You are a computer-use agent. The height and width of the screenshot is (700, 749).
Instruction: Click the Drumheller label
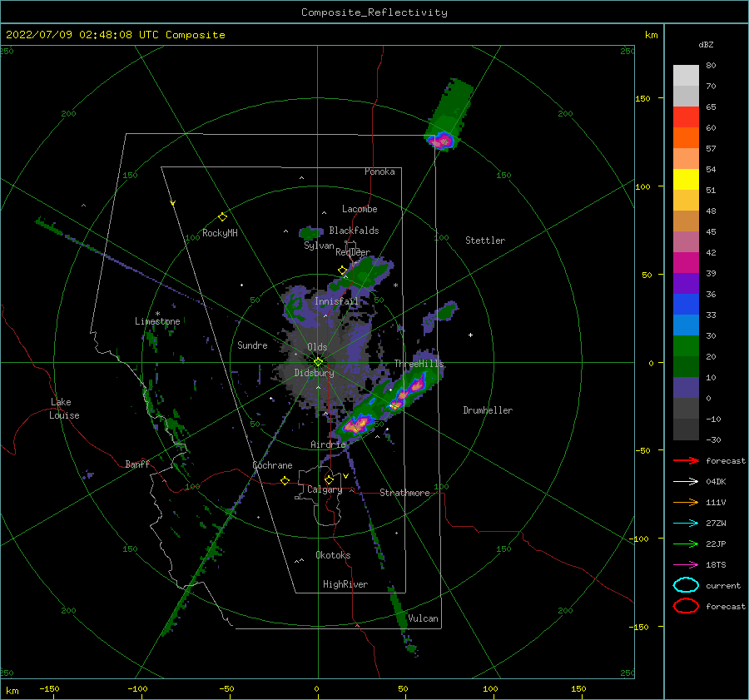pos(488,410)
